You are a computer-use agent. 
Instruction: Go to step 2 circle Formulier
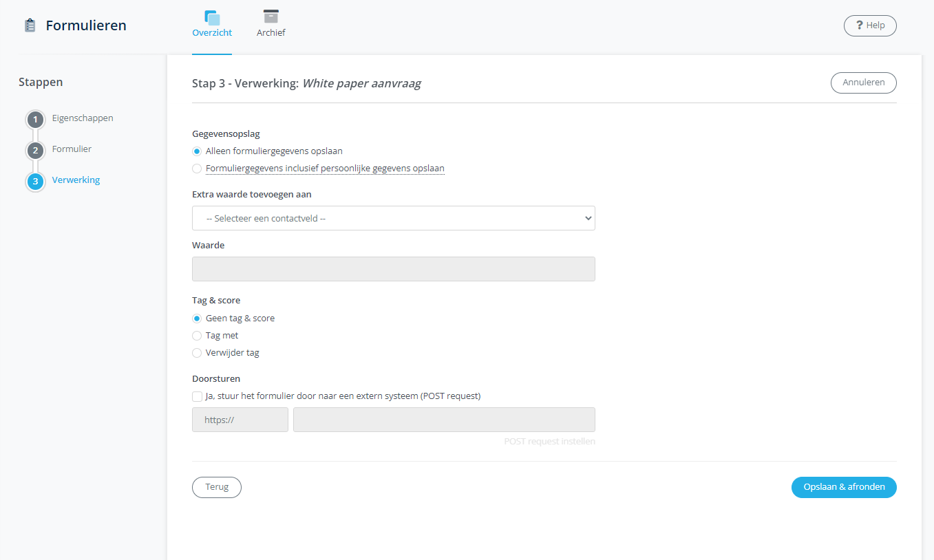click(35, 151)
